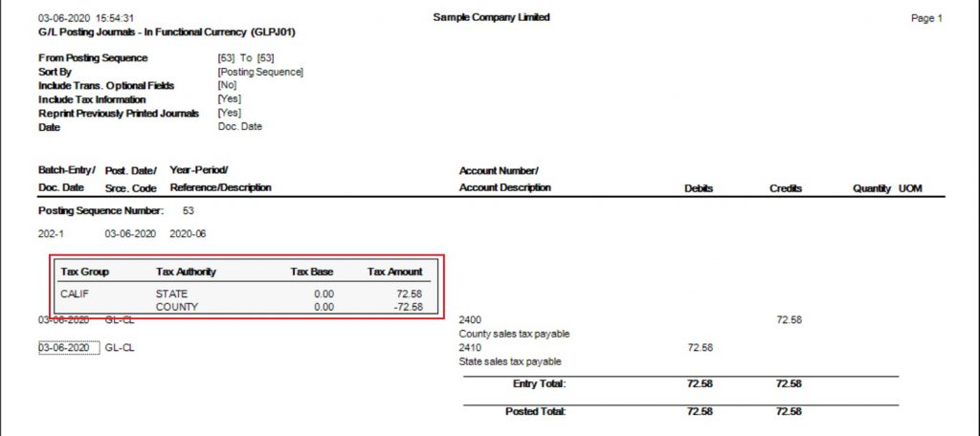Click the Tax Authority column header
980x436 pixels.
187,272
